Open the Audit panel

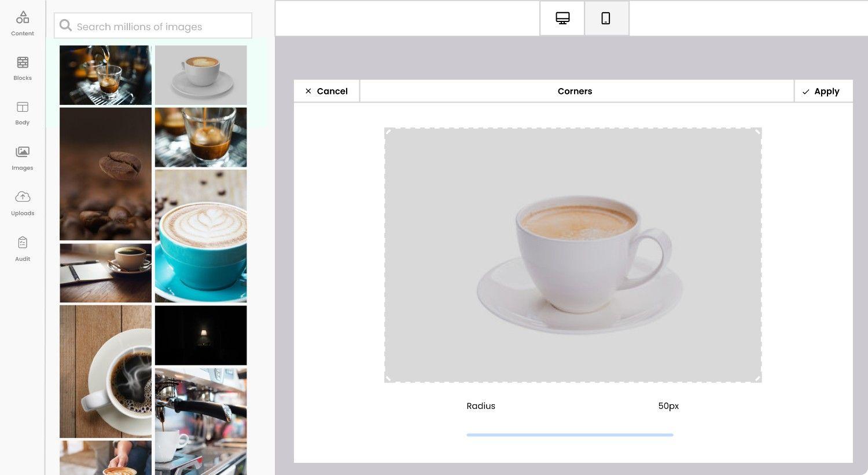click(22, 249)
